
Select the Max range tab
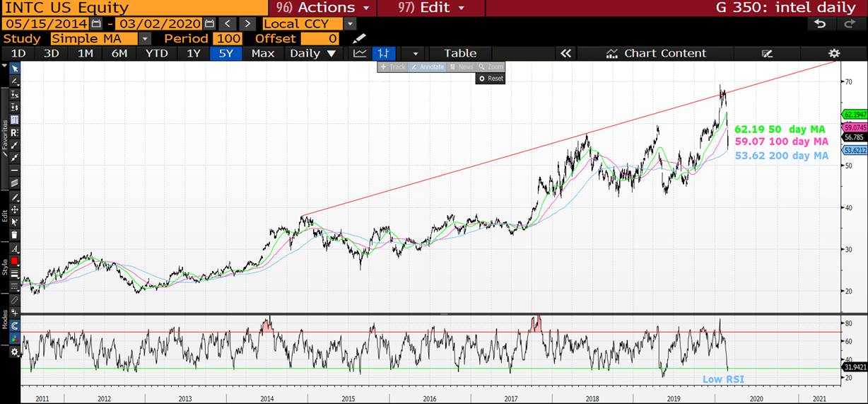click(x=262, y=53)
